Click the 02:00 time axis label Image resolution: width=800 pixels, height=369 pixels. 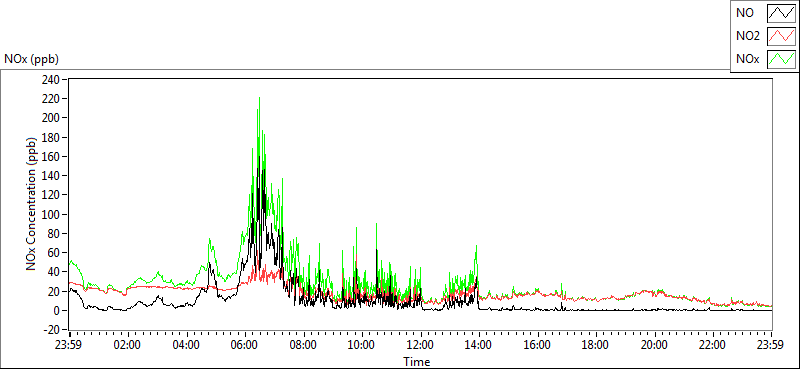click(x=128, y=344)
